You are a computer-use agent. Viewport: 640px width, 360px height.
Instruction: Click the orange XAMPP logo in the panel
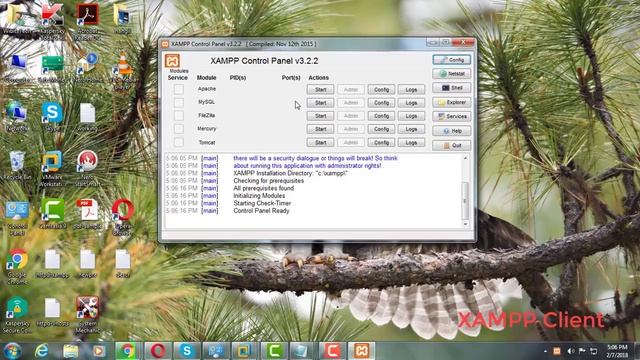click(172, 61)
